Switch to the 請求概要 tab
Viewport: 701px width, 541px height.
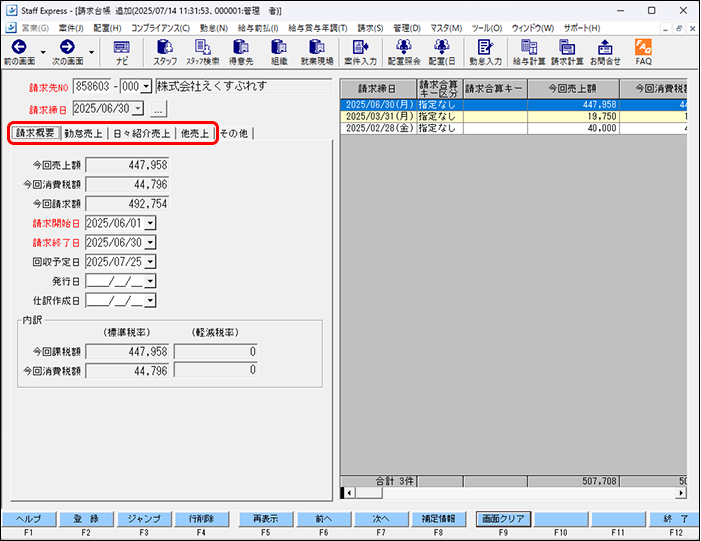(x=35, y=133)
